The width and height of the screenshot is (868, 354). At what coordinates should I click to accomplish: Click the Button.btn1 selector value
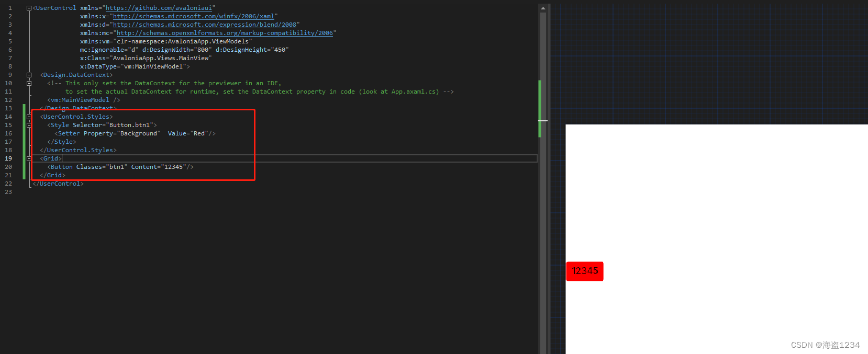click(129, 125)
